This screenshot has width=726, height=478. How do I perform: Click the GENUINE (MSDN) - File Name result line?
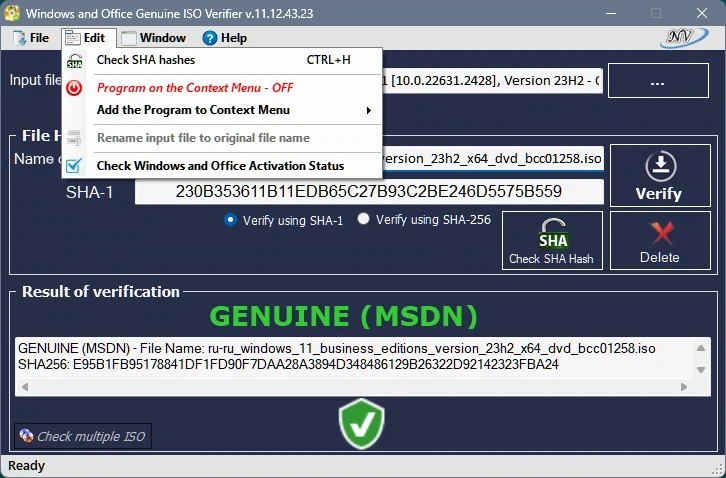(x=337, y=348)
